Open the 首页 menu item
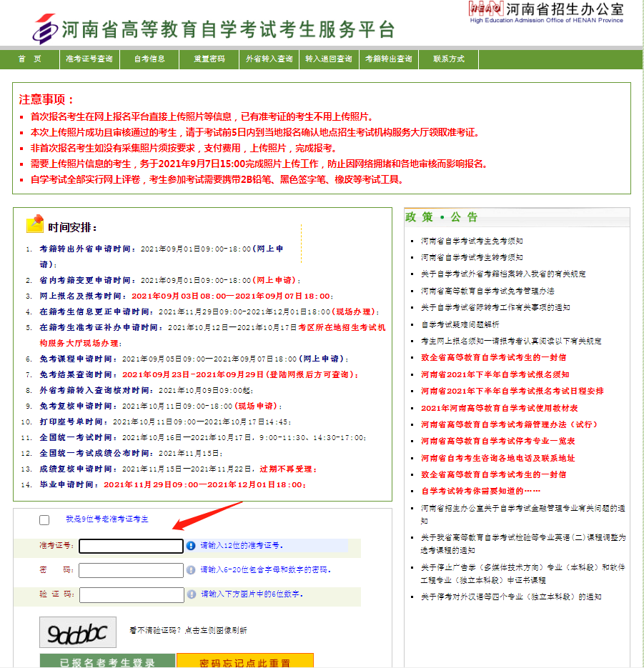Viewport: 644px width, 668px height. coord(30,59)
